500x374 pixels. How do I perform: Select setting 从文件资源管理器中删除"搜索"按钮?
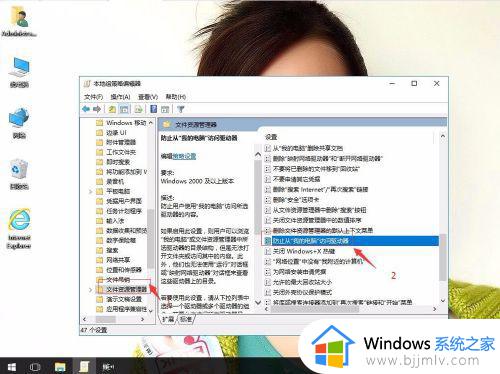coord(319,210)
